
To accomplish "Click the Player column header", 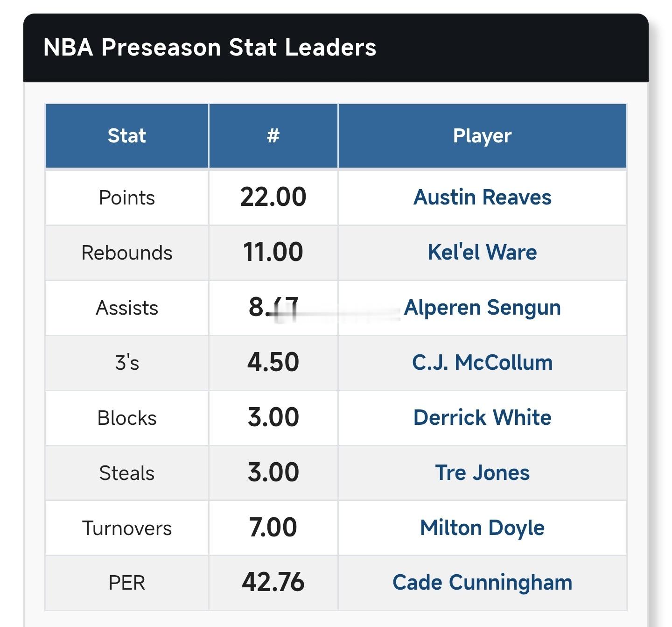I will click(482, 136).
